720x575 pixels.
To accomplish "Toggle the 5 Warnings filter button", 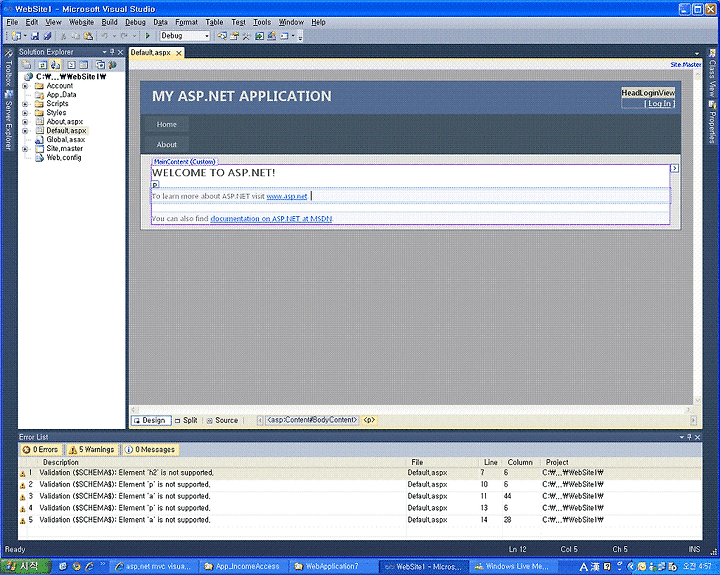I will 91,449.
